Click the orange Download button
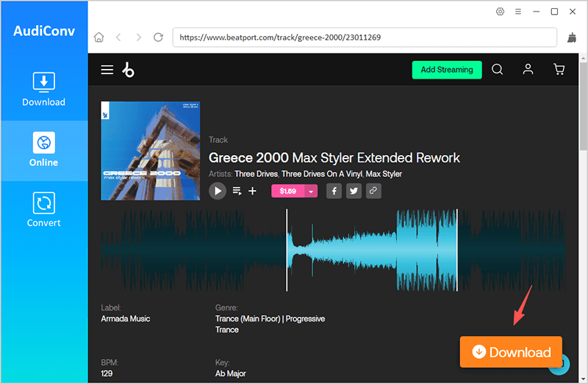The height and width of the screenshot is (384, 588). (x=511, y=352)
